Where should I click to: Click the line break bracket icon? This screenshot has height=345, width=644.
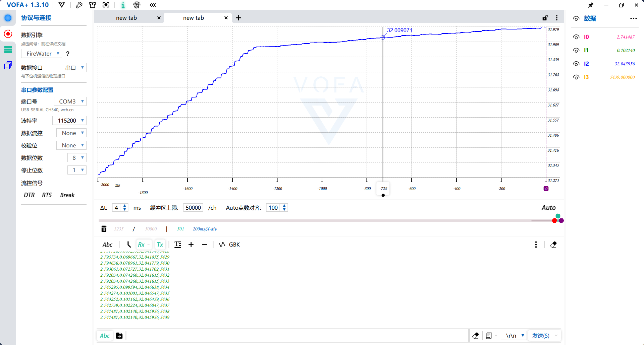tap(129, 245)
